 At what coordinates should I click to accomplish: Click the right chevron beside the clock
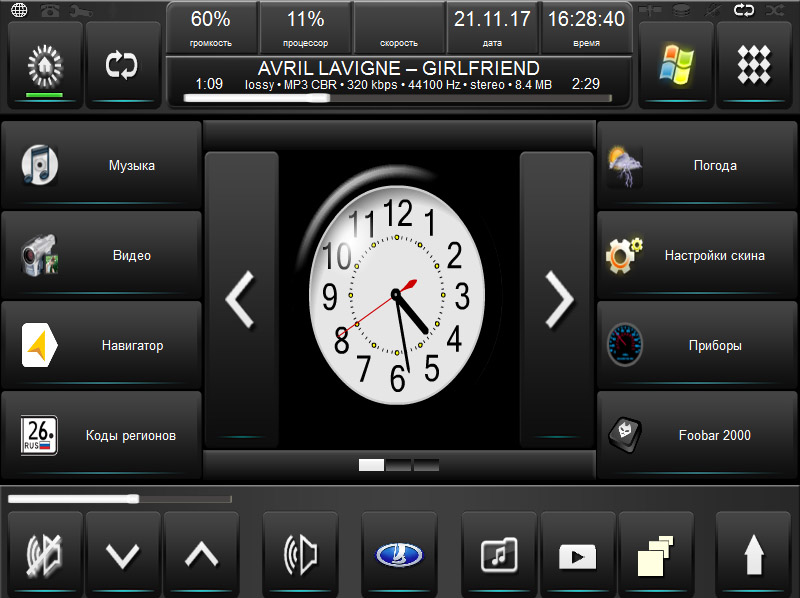(557, 298)
